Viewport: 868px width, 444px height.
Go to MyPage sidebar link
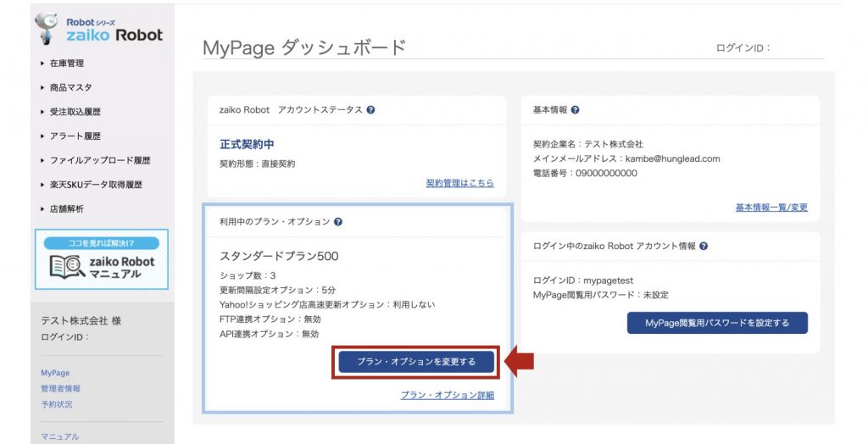tap(55, 373)
